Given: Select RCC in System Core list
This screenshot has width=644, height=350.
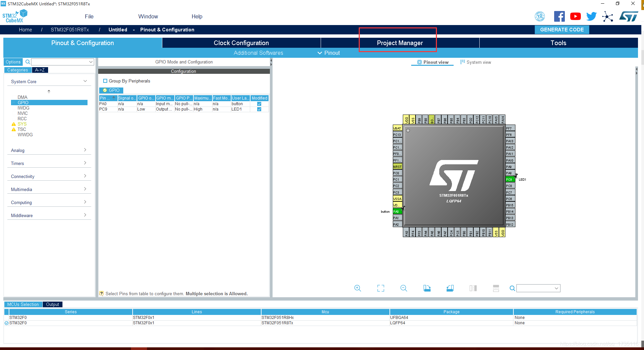Looking at the screenshot, I should pyautogui.click(x=22, y=119).
